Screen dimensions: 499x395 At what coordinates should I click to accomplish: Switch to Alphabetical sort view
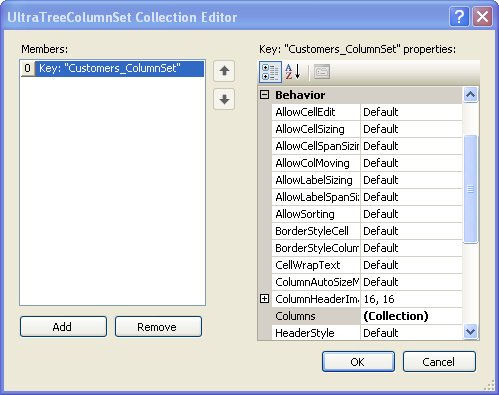coord(293,72)
